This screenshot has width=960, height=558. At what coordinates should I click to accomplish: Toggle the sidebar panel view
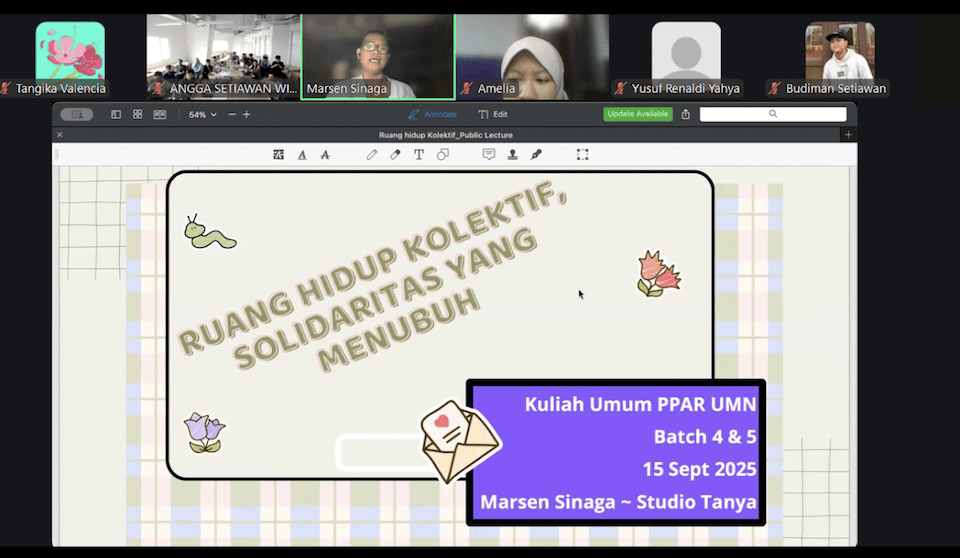point(116,115)
